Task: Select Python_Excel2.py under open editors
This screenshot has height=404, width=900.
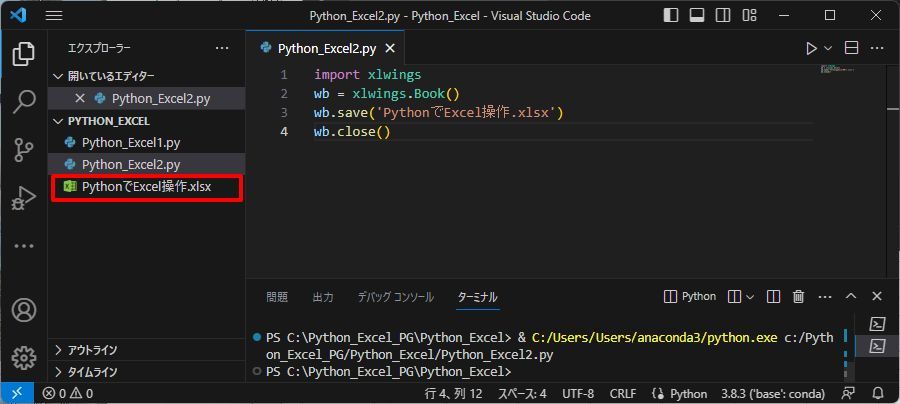Action: click(x=146, y=99)
